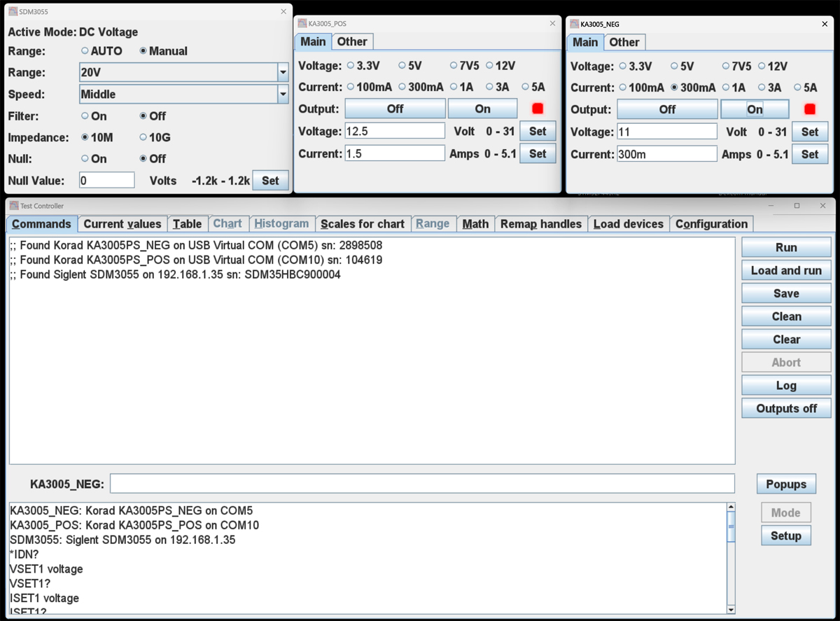Select 10M impedance option

(x=97, y=138)
